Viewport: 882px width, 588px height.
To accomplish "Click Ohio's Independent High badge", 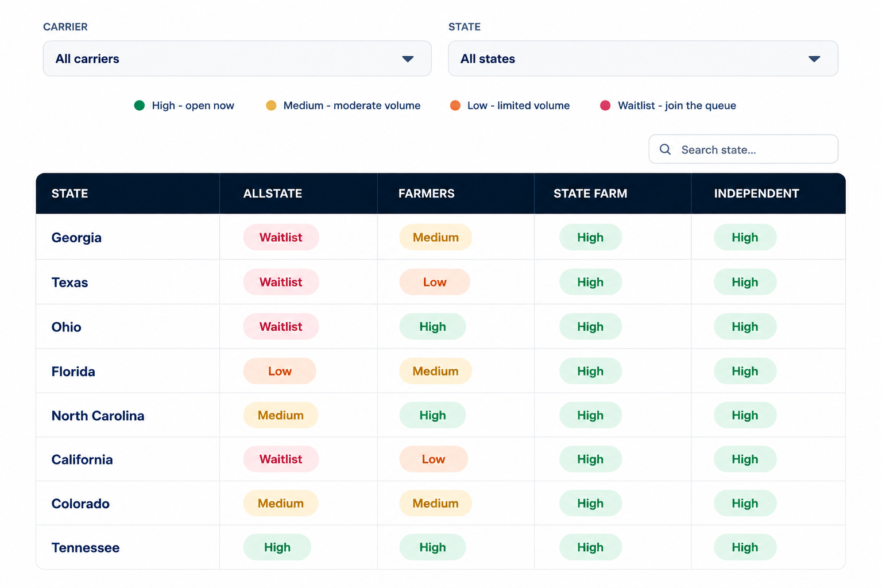I will click(x=745, y=326).
